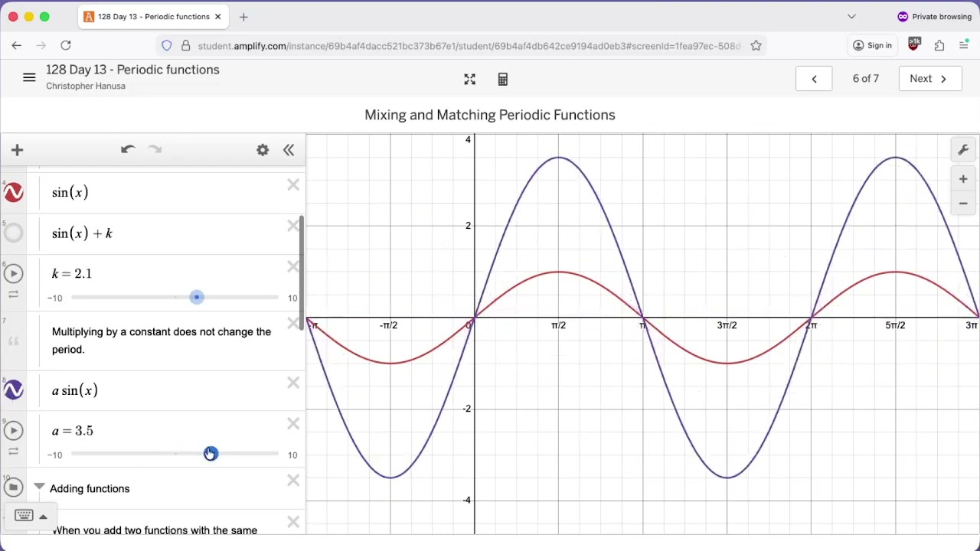The image size is (980, 551).
Task: Go back in browser history
Action: coord(16,45)
